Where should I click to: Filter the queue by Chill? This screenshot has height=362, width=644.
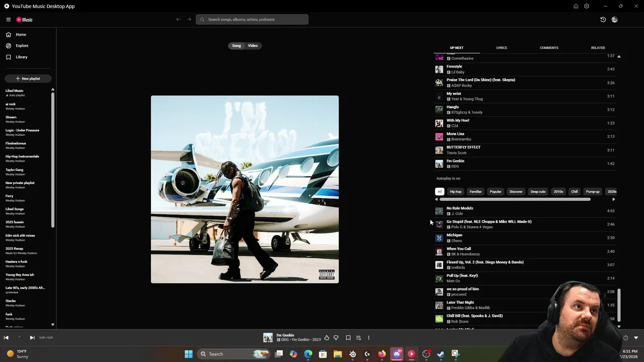(575, 192)
